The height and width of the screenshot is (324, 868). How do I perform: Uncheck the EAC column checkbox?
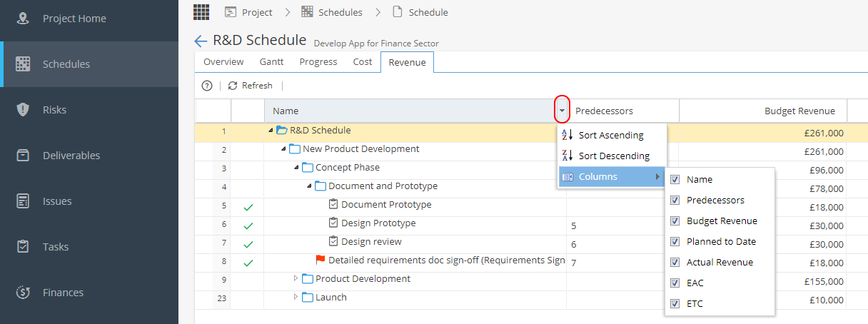click(x=675, y=283)
